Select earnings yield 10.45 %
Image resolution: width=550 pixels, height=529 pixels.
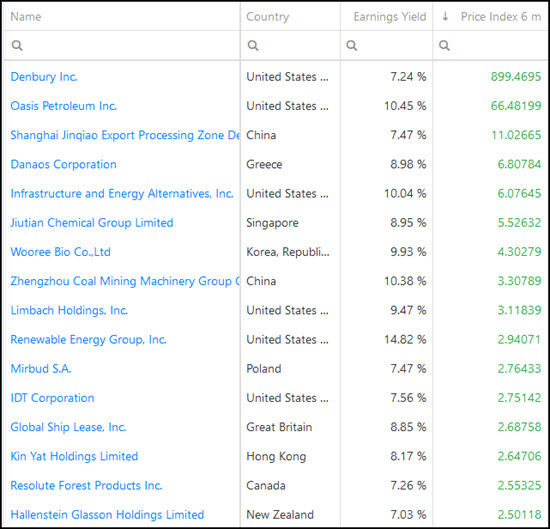click(x=405, y=106)
